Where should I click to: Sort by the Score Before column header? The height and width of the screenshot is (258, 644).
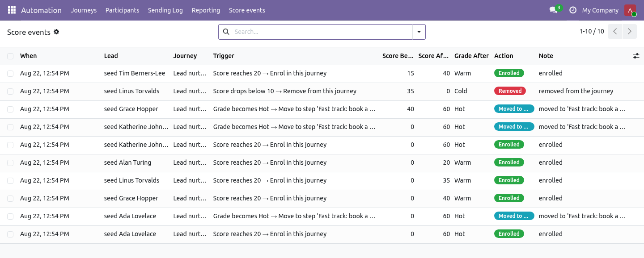[x=398, y=56]
